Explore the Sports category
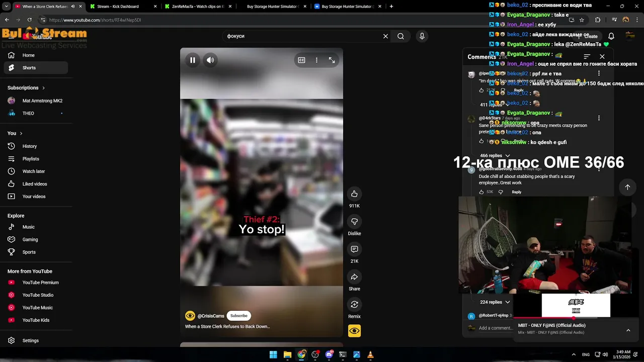The height and width of the screenshot is (362, 644). tap(35, 252)
